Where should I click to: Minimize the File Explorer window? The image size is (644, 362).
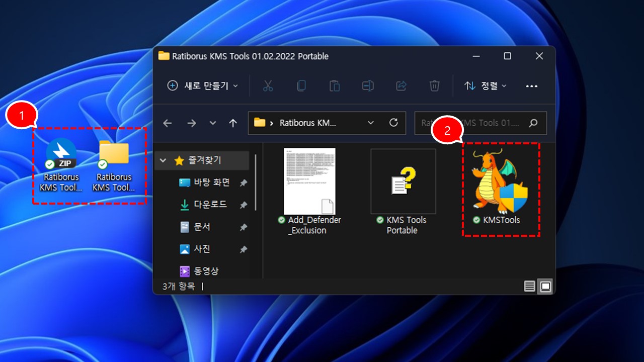click(x=475, y=56)
